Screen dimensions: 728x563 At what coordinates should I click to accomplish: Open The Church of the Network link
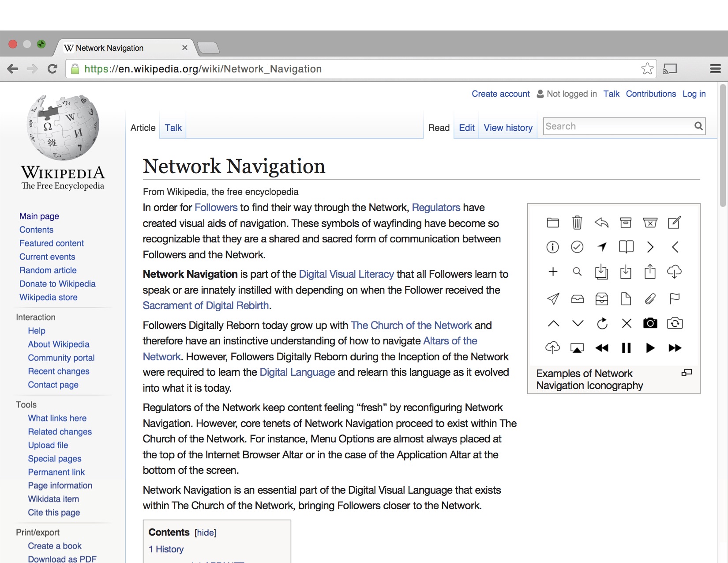coord(411,325)
